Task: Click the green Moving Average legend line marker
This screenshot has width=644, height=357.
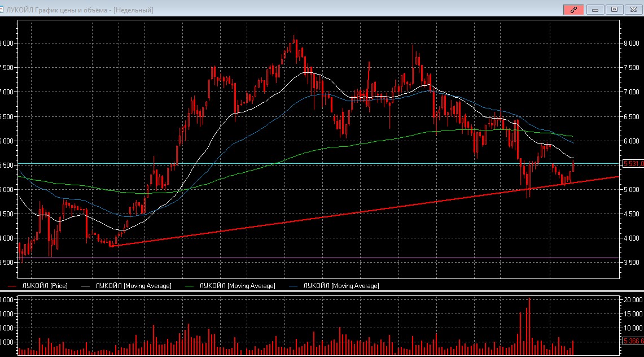Action: click(189, 286)
